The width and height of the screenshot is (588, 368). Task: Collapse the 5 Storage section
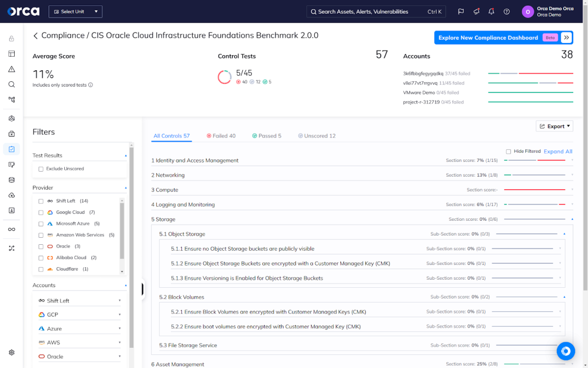pyautogui.click(x=572, y=219)
